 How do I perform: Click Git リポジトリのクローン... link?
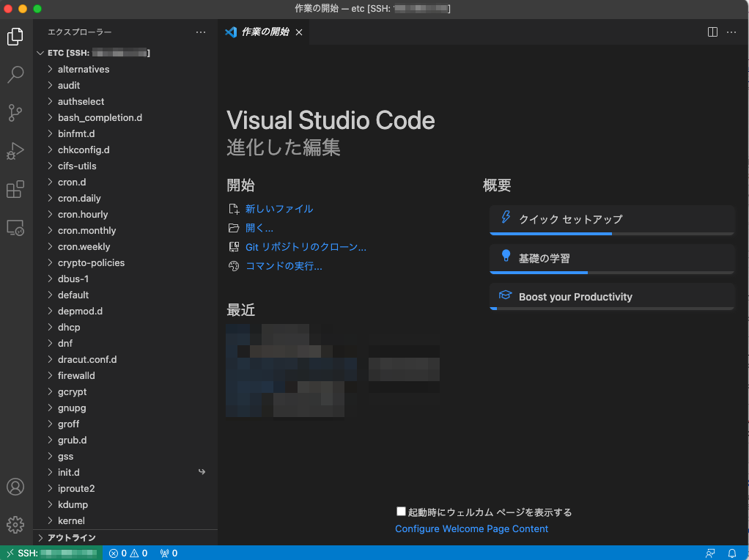(x=306, y=247)
